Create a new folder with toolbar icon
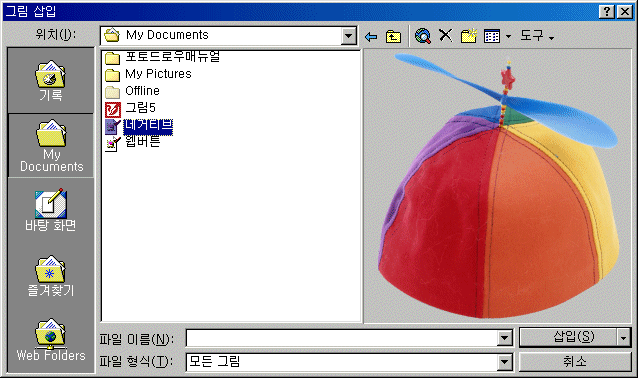This screenshot has height=378, width=638. coord(469,36)
